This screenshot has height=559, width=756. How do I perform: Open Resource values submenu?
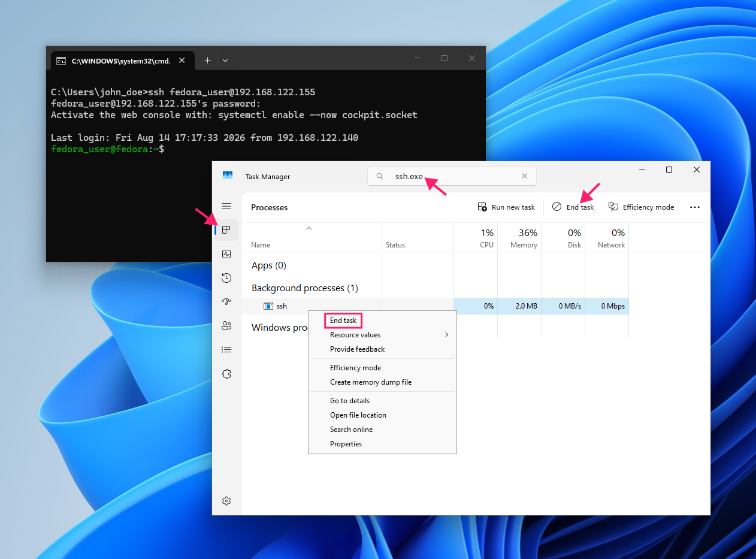pos(382,335)
